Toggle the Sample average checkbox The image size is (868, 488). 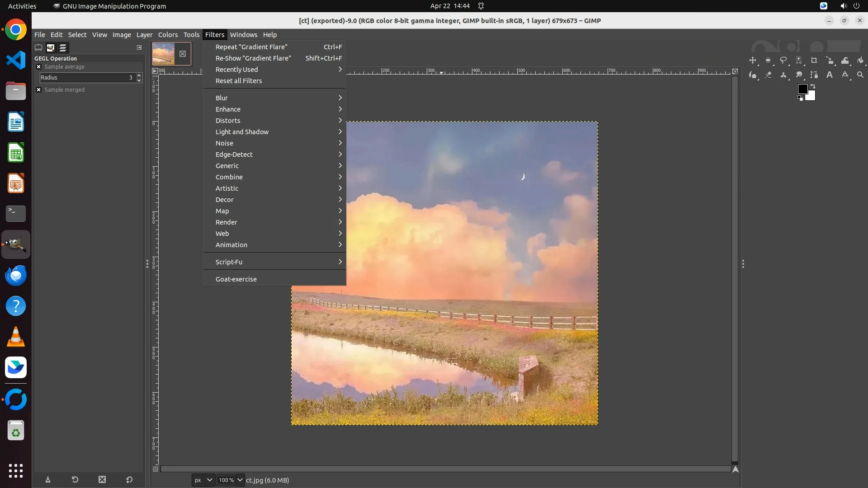(39, 67)
